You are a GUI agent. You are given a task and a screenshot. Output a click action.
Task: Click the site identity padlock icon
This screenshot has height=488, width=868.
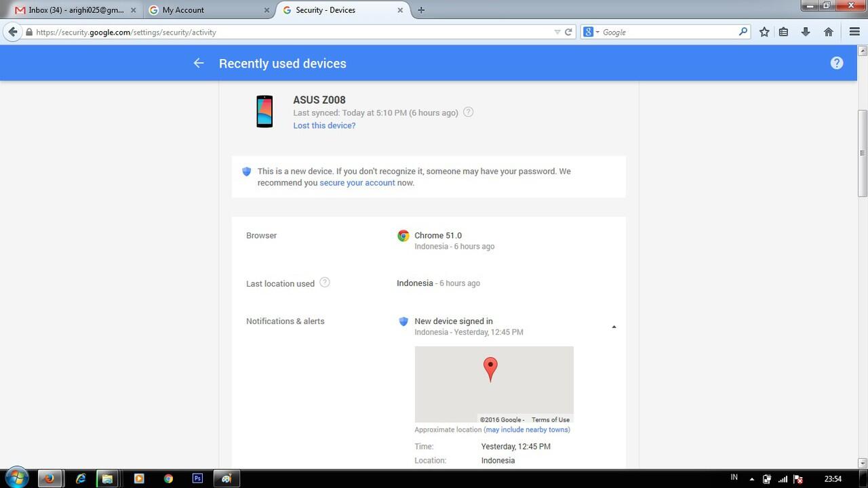tap(28, 32)
